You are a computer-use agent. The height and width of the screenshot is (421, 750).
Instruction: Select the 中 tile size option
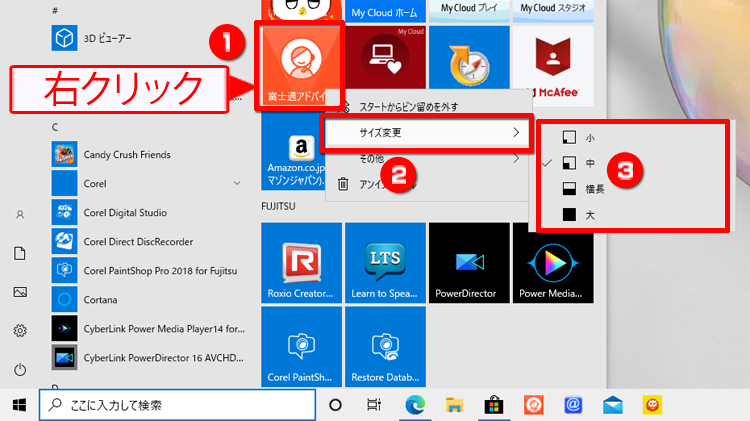(x=632, y=163)
